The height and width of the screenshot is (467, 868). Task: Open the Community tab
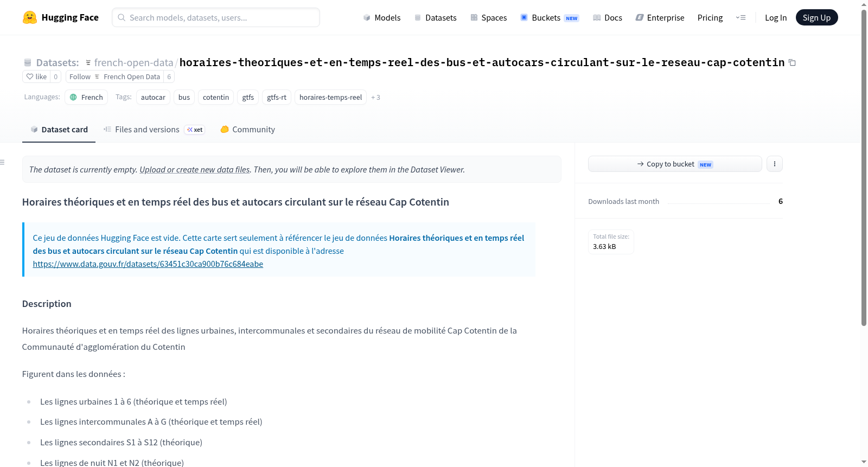(x=248, y=130)
